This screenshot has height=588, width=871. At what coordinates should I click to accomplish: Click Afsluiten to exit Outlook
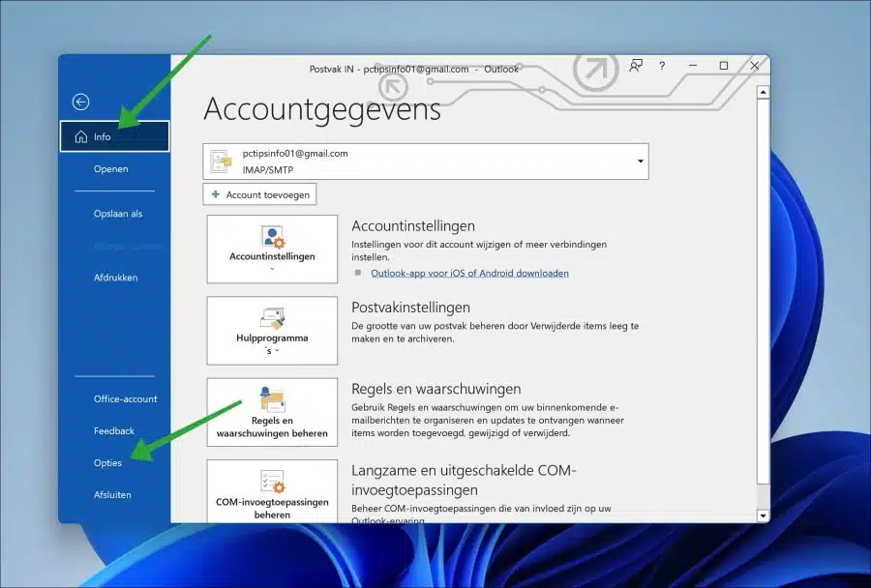coord(112,495)
